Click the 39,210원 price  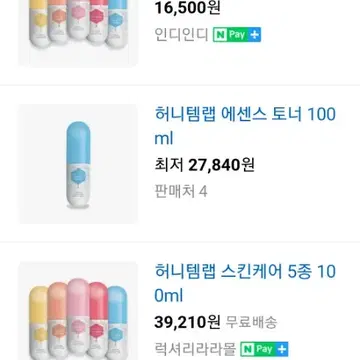[x=187, y=322]
